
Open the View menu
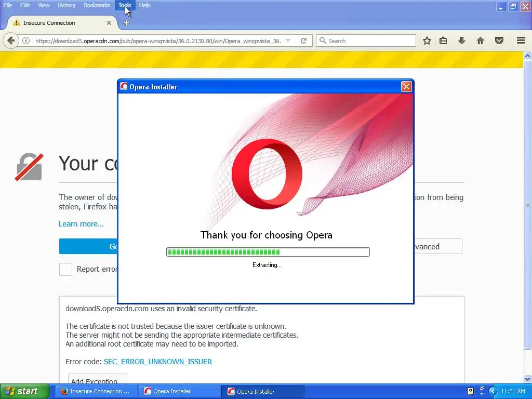[44, 5]
